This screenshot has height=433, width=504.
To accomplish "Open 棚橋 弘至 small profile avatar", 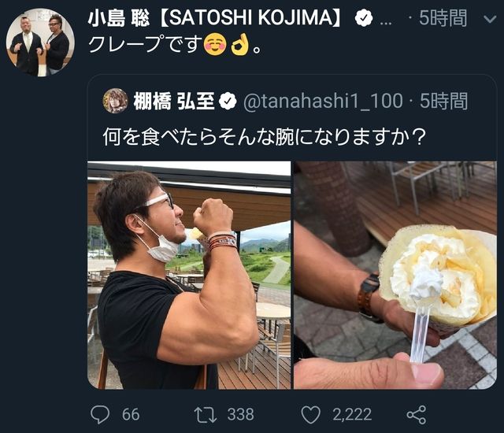I will (115, 101).
